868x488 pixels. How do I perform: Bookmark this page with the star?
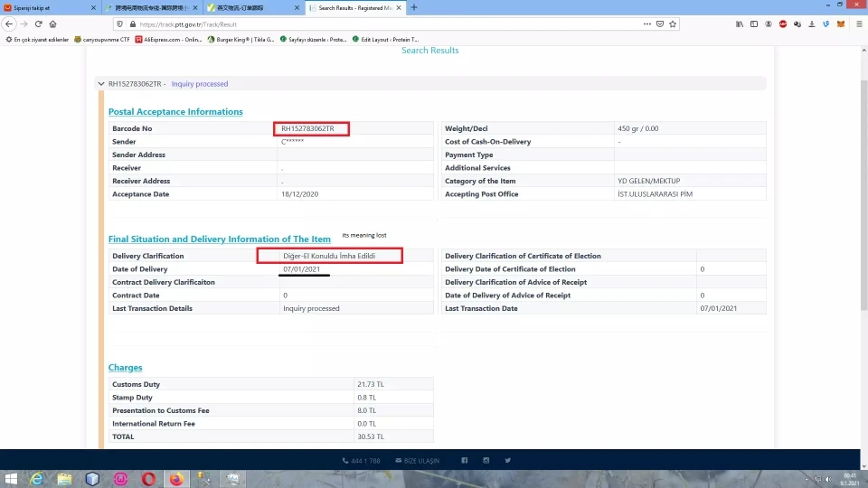[673, 23]
